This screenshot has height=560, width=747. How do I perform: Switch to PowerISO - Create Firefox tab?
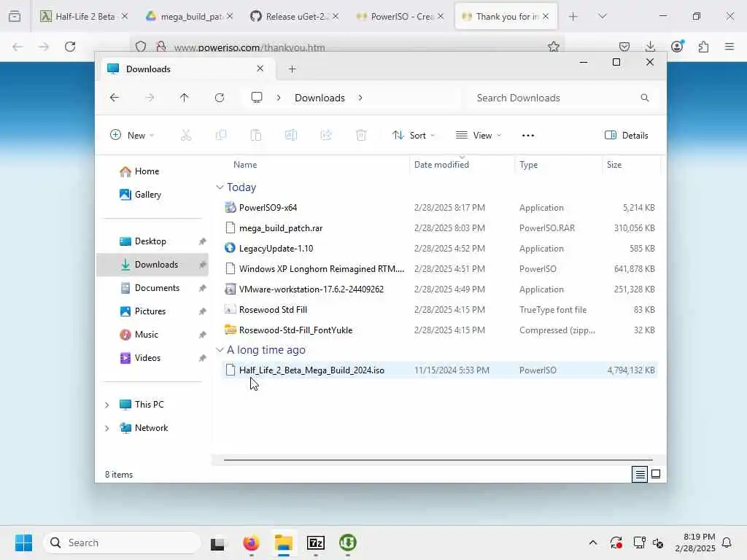pyautogui.click(x=400, y=16)
